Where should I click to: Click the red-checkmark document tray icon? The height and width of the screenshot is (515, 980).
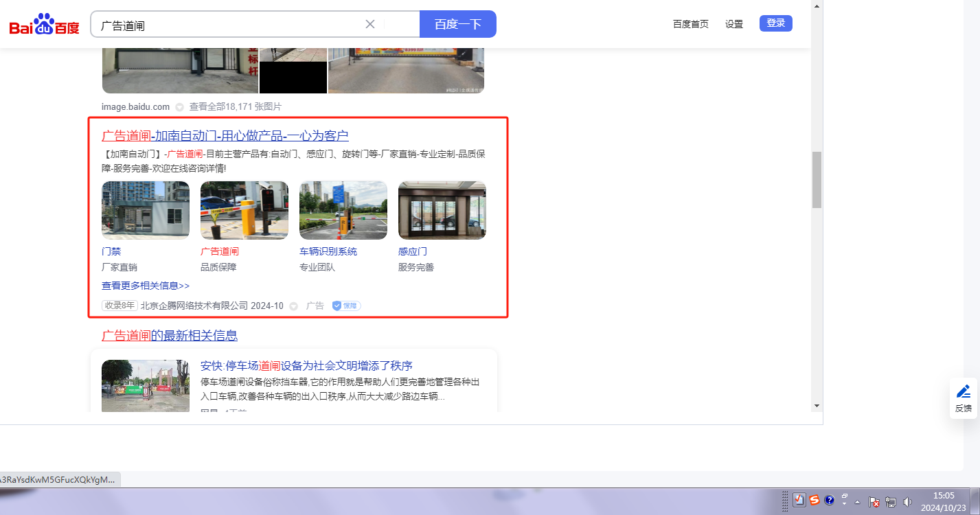pyautogui.click(x=799, y=501)
